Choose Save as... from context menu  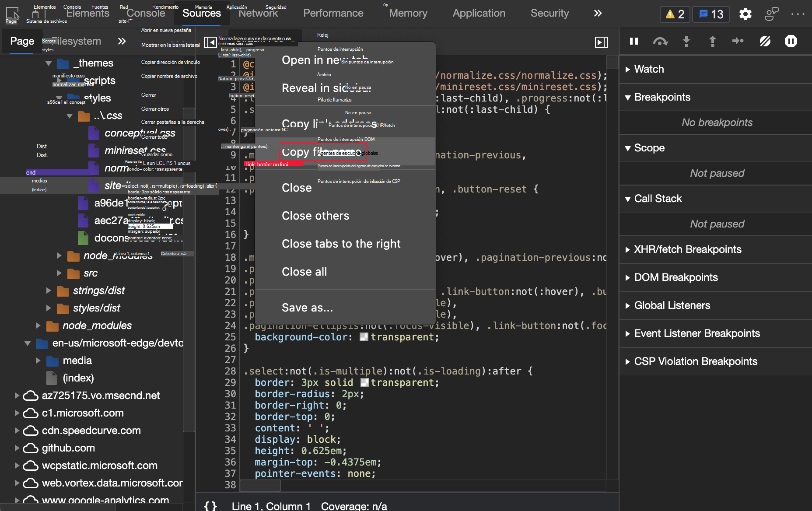pyautogui.click(x=307, y=308)
